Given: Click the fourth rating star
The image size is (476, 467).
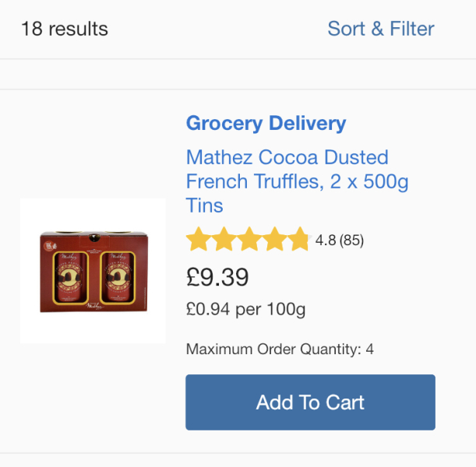Looking at the screenshot, I should [273, 240].
